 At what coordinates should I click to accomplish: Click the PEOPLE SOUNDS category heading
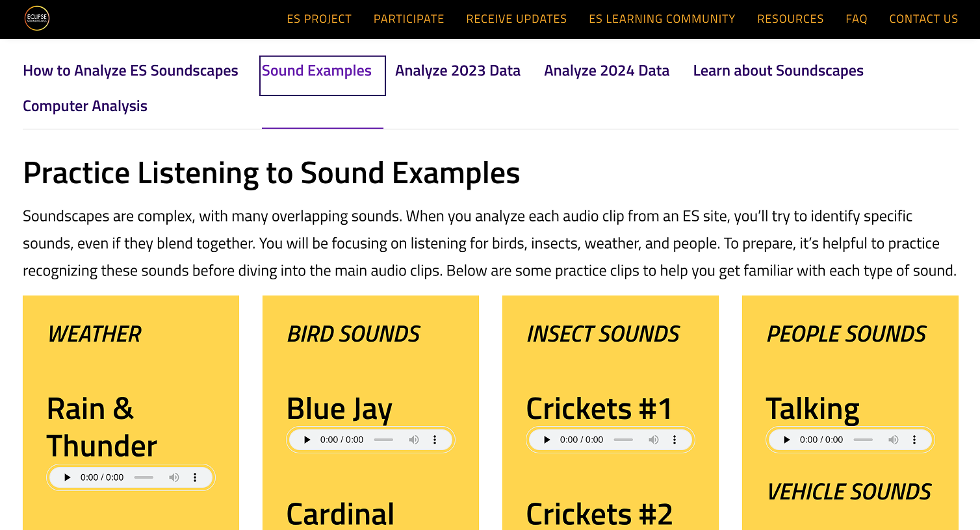point(847,334)
